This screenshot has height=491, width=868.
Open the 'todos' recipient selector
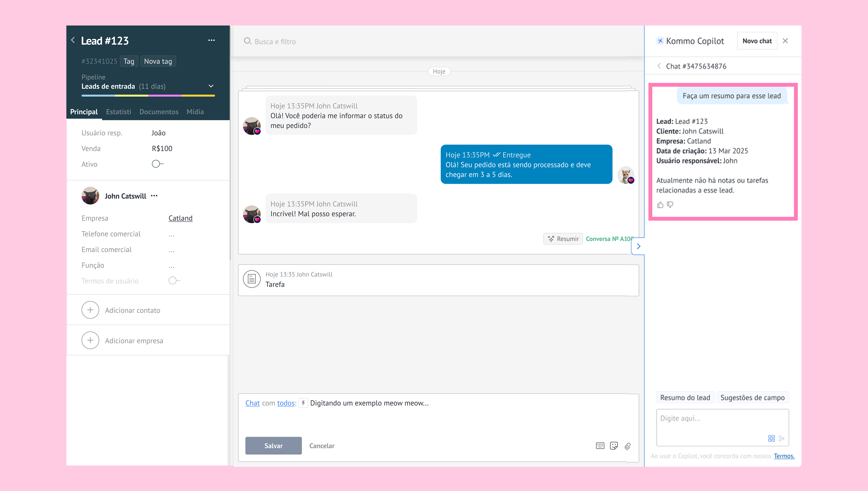[286, 403]
